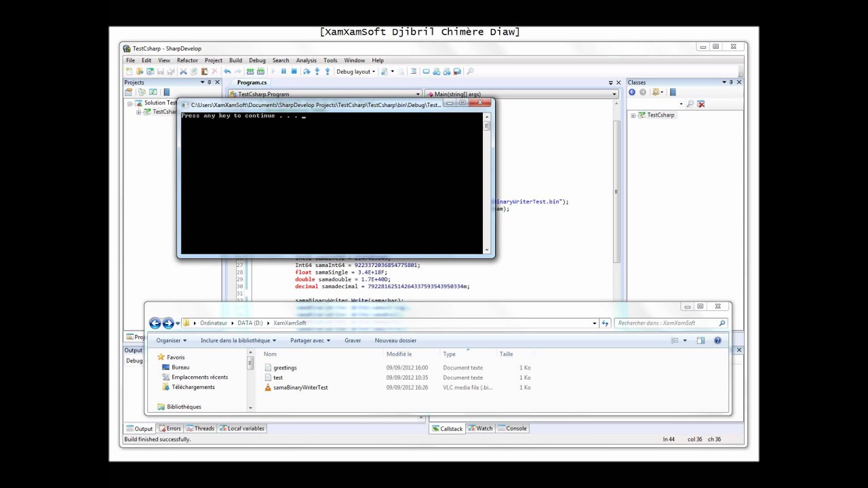Viewport: 868px width, 488px height.
Task: Open the Analysis menu
Action: [x=306, y=60]
